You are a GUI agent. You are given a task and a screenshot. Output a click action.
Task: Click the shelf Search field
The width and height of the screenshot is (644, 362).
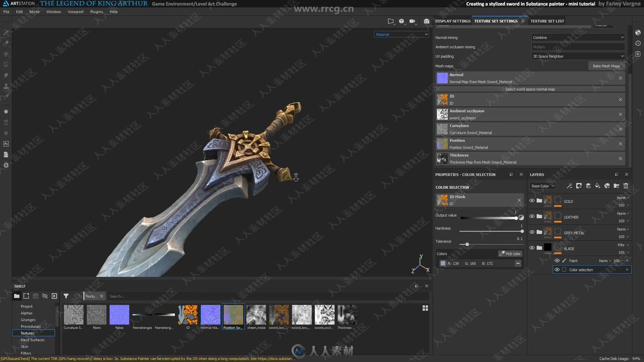[x=268, y=296]
